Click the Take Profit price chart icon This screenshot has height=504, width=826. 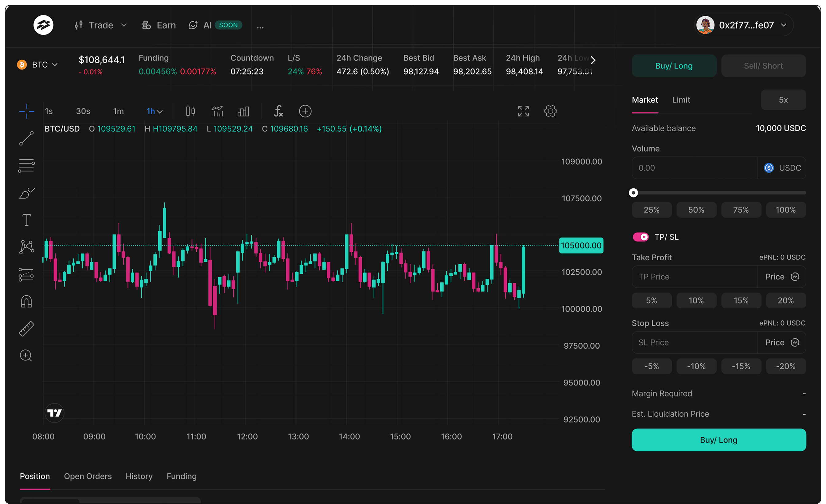pyautogui.click(x=795, y=277)
